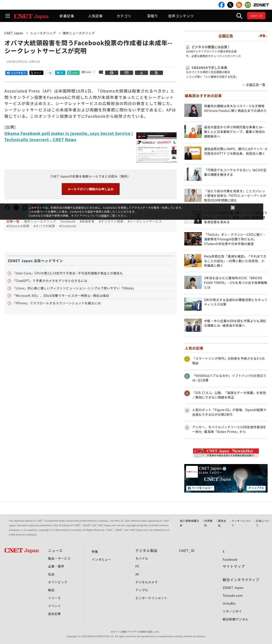Click the CNET Japan Newsletter banner
272x644 pixels.
pos(226,453)
